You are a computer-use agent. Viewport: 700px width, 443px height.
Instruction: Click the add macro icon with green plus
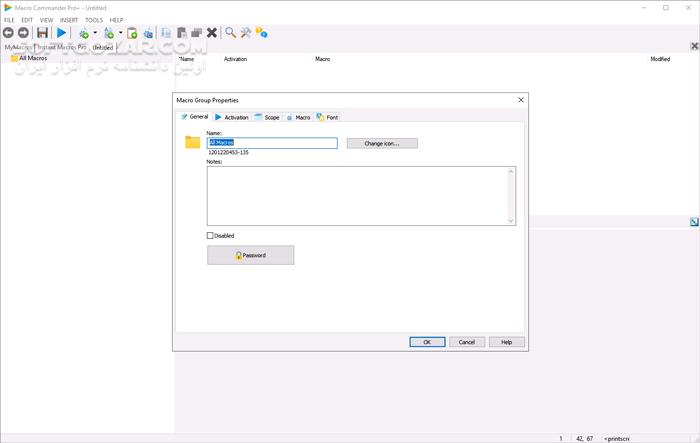(x=84, y=33)
